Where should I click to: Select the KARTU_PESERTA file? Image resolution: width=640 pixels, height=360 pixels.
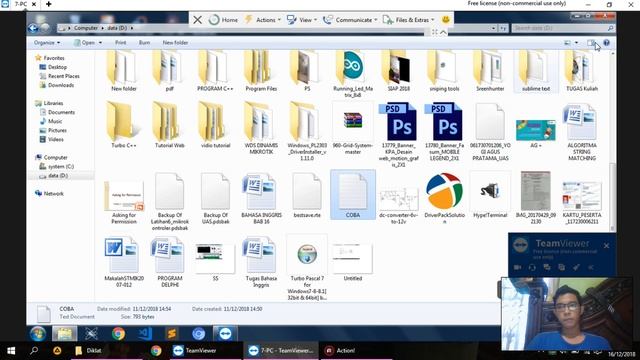pos(582,202)
